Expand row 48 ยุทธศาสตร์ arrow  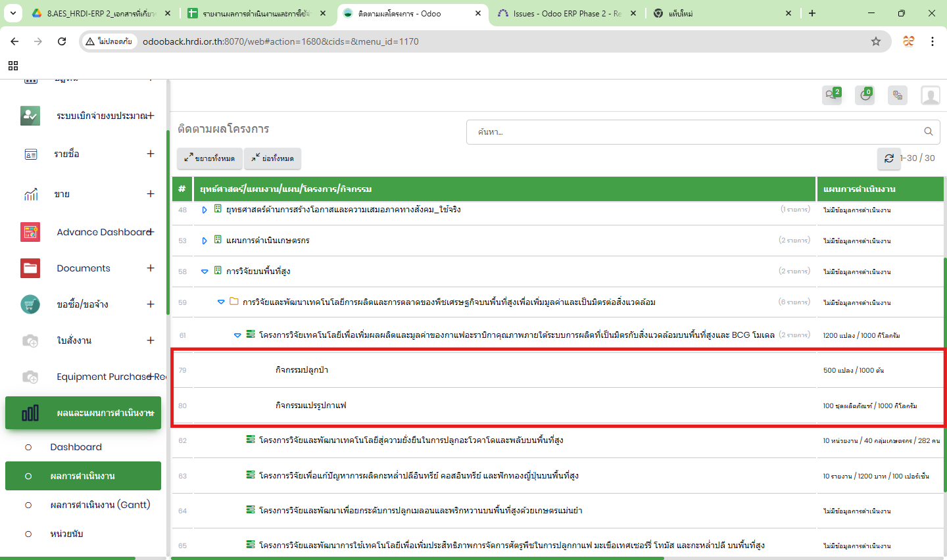click(205, 210)
